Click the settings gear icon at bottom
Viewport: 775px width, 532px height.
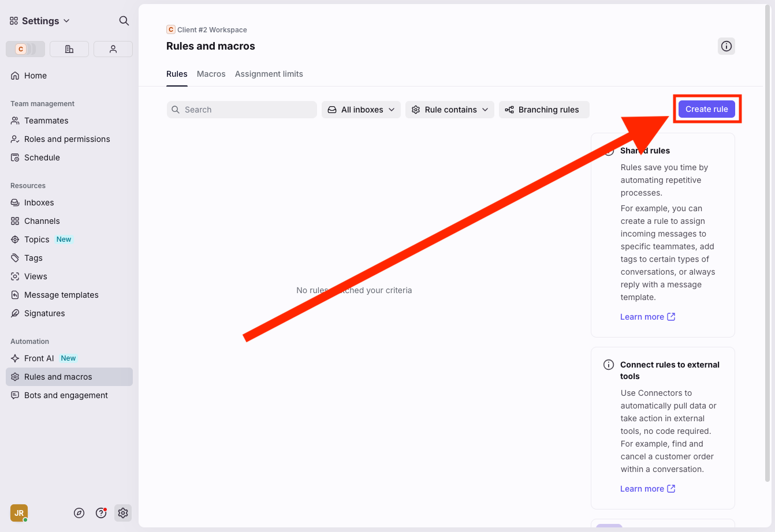(122, 513)
